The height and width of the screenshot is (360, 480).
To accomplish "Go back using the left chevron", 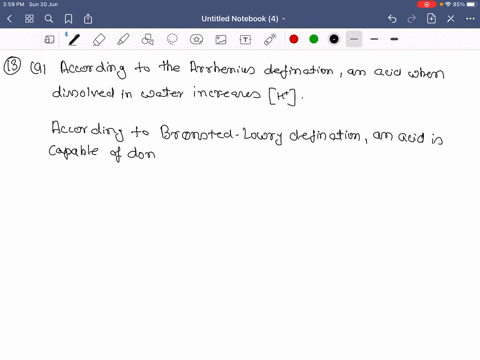I will [9, 19].
